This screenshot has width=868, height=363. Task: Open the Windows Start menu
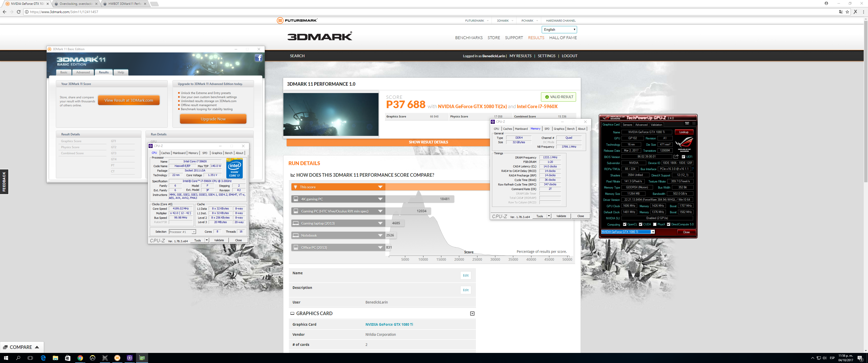pos(6,358)
